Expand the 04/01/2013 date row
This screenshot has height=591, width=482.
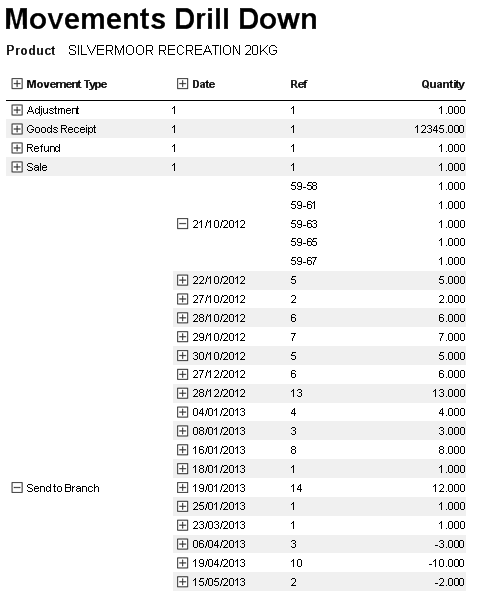pos(182,412)
